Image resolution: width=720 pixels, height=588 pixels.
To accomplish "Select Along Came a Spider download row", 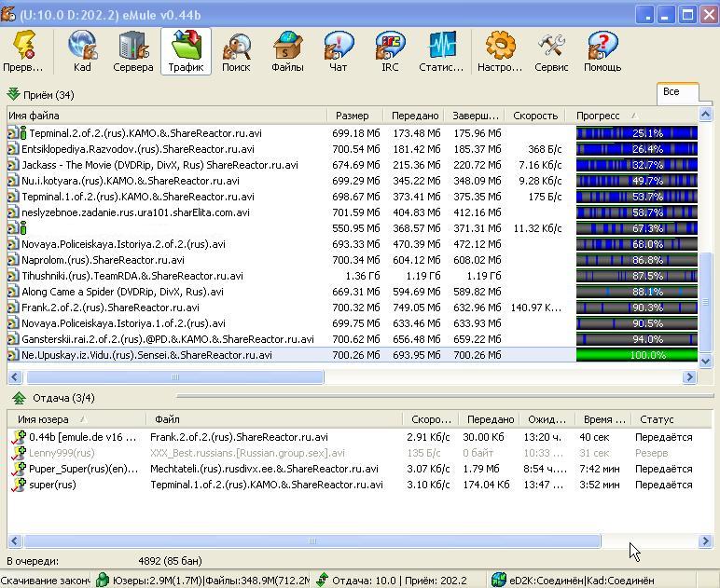I will click(x=353, y=292).
